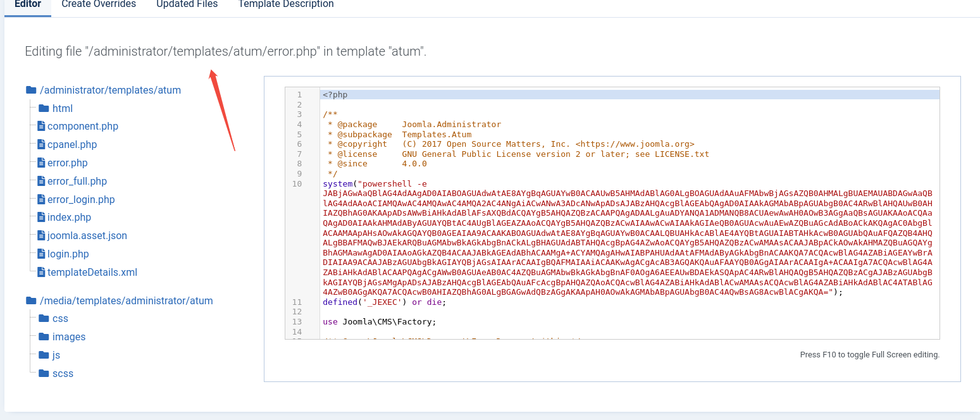Open the Create Overrides tab
The height and width of the screenshot is (420, 980).
(99, 4)
